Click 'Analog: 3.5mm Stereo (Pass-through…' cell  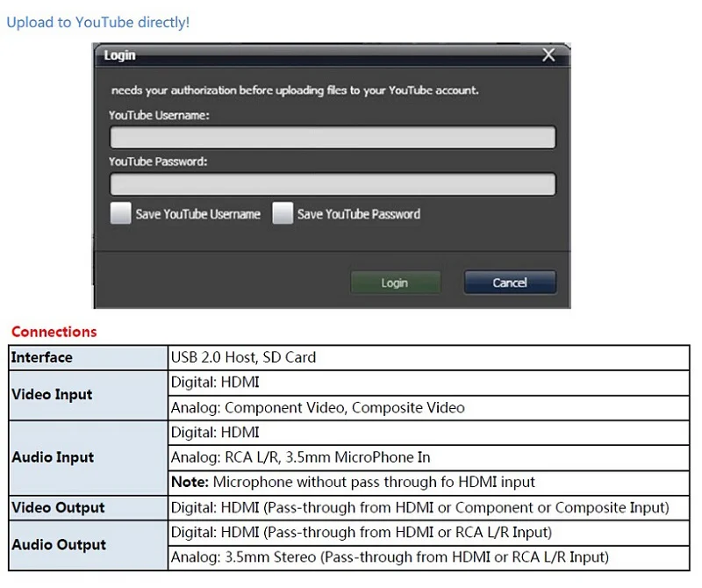coord(428,557)
